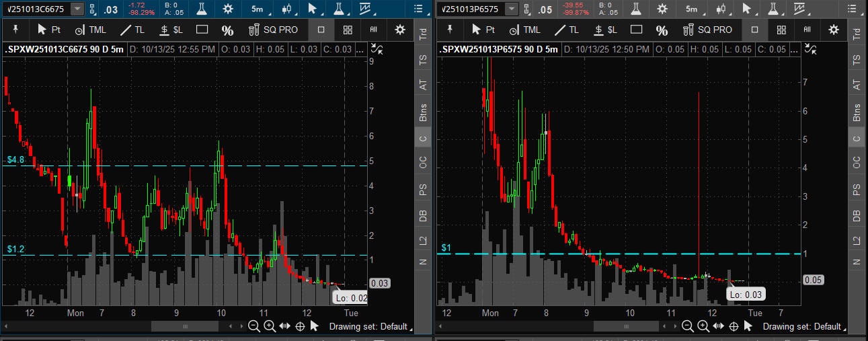Toggle the All button on C6675 toolbar
Image resolution: width=868 pixels, height=341 pixels.
(x=373, y=30)
